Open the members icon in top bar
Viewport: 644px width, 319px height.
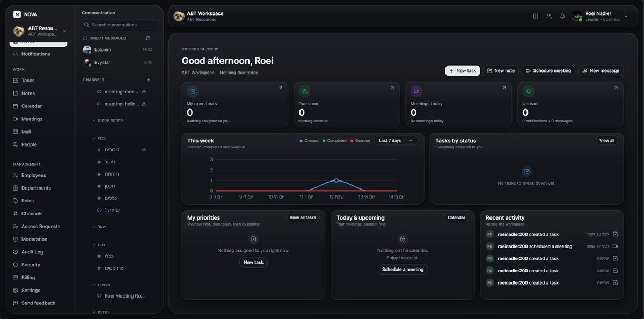(x=549, y=16)
